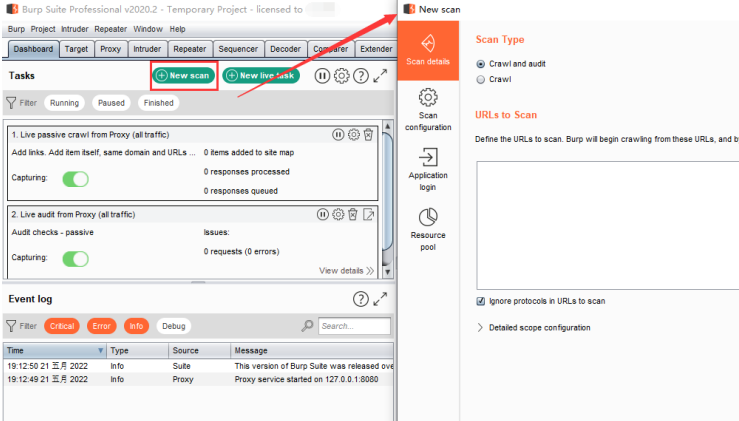Screen dimensions: 739x421
Task: Click the Burp Suite logo in title bar
Action: pyautogui.click(x=12, y=9)
